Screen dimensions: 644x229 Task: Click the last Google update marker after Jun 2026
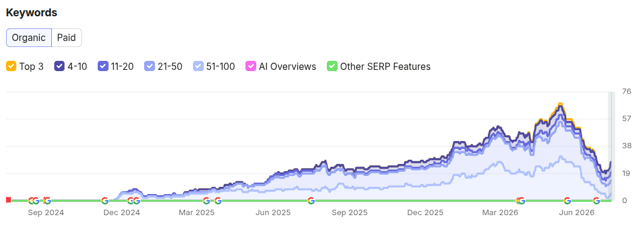pyautogui.click(x=597, y=201)
